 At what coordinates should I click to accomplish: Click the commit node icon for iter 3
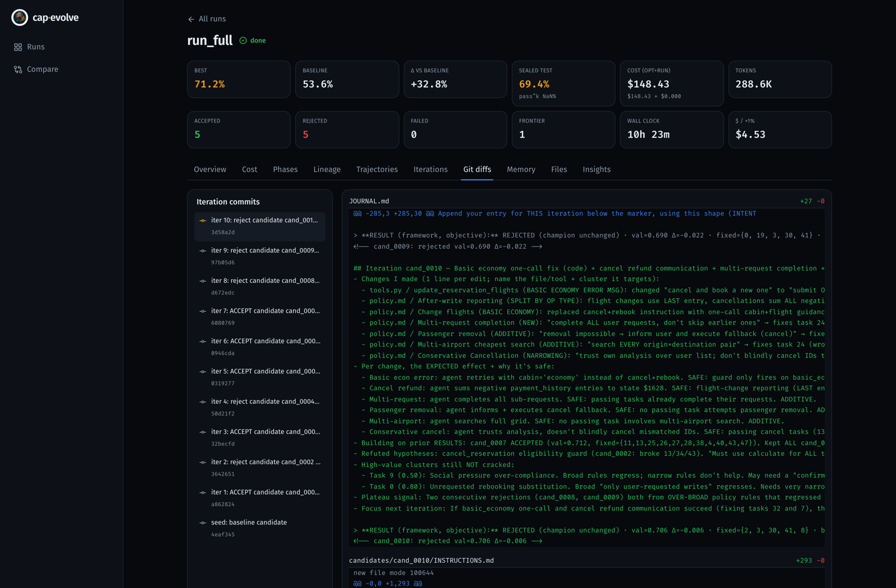[203, 432]
